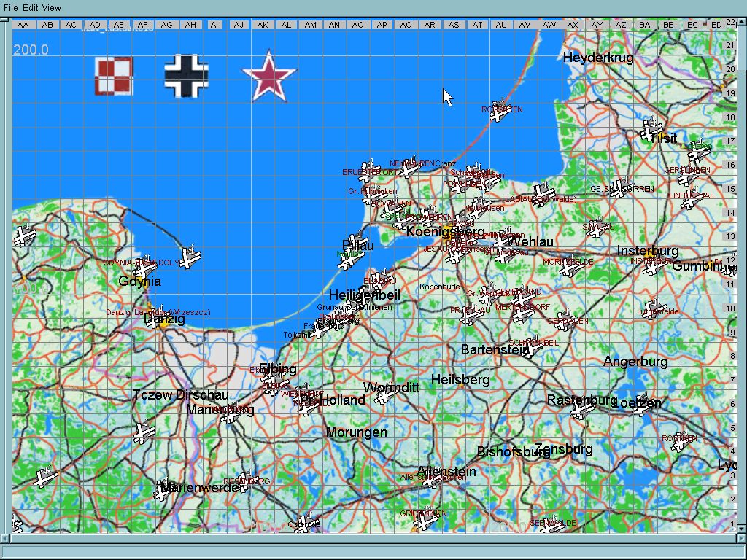Select the Rastenburg airfield icon
The width and height of the screenshot is (747, 560).
point(582,408)
